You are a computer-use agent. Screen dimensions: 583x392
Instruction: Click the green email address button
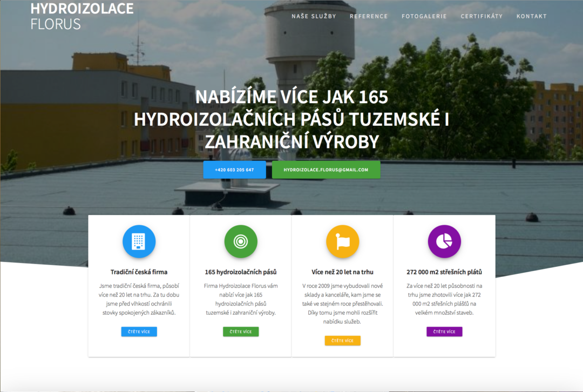326,170
